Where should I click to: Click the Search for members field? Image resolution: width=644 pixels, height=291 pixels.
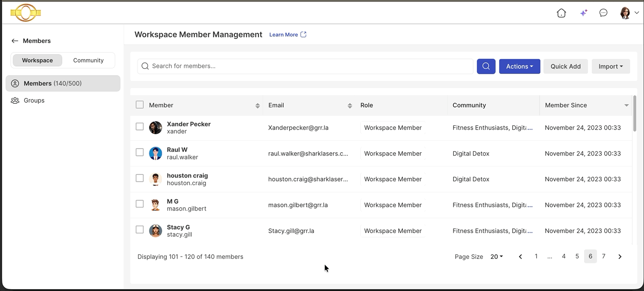(x=305, y=66)
